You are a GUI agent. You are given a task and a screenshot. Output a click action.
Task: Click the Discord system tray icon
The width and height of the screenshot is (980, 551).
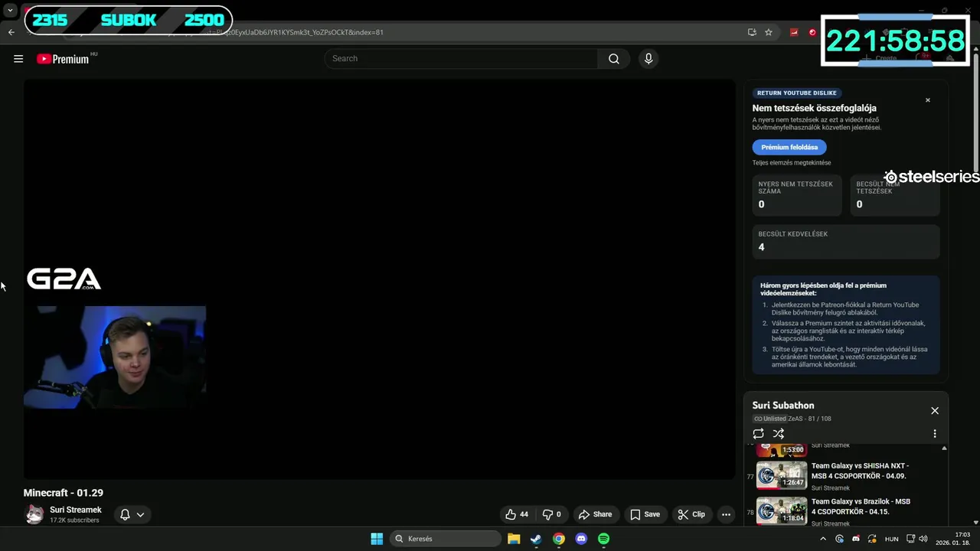(856, 539)
